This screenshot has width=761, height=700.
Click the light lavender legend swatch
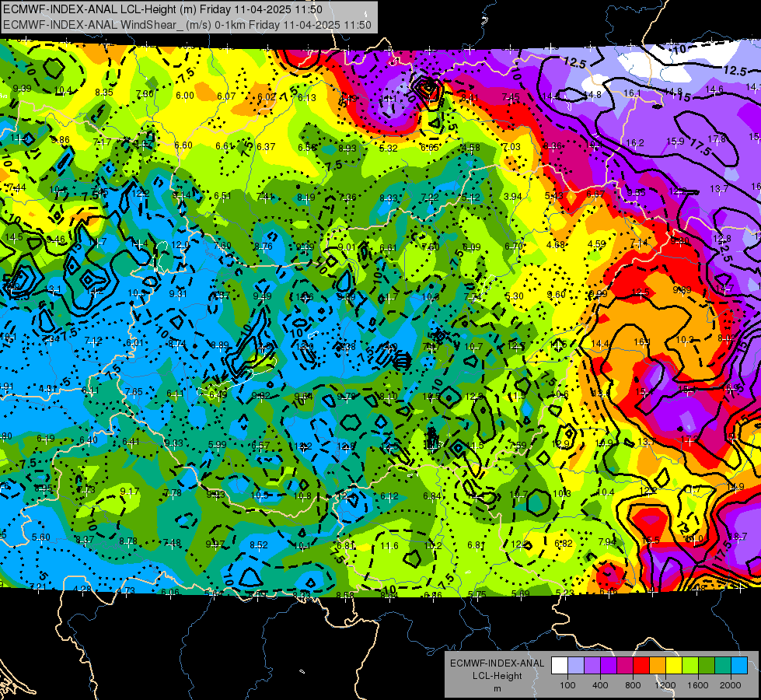tap(576, 666)
